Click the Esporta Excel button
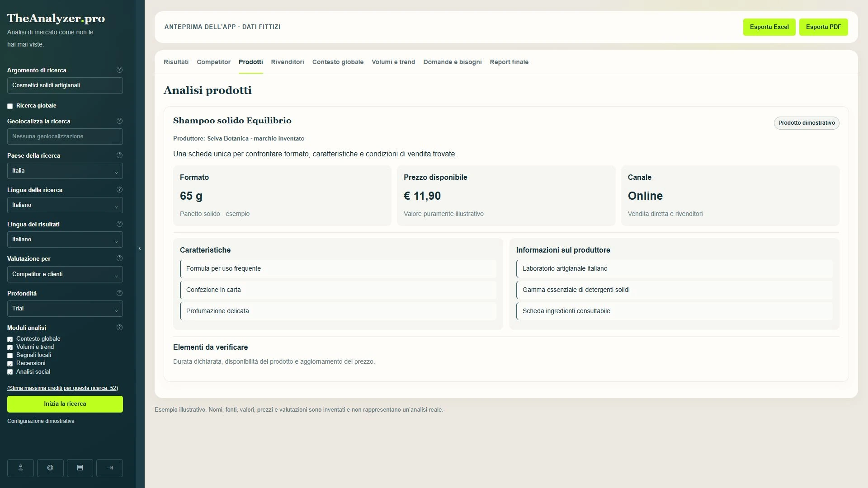This screenshot has height=488, width=868. tap(769, 27)
